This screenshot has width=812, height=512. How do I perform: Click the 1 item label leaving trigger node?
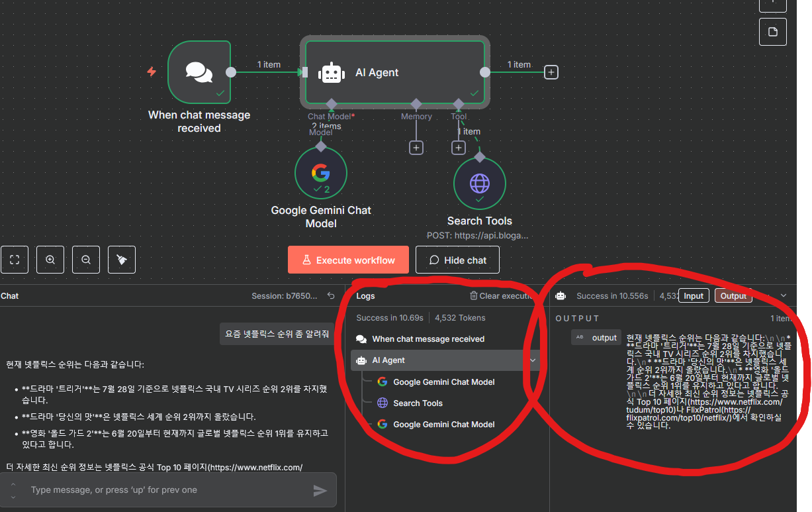coord(269,64)
